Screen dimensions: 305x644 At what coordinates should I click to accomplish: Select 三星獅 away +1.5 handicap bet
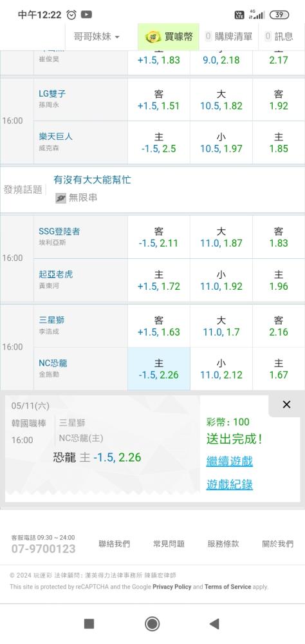[159, 326]
